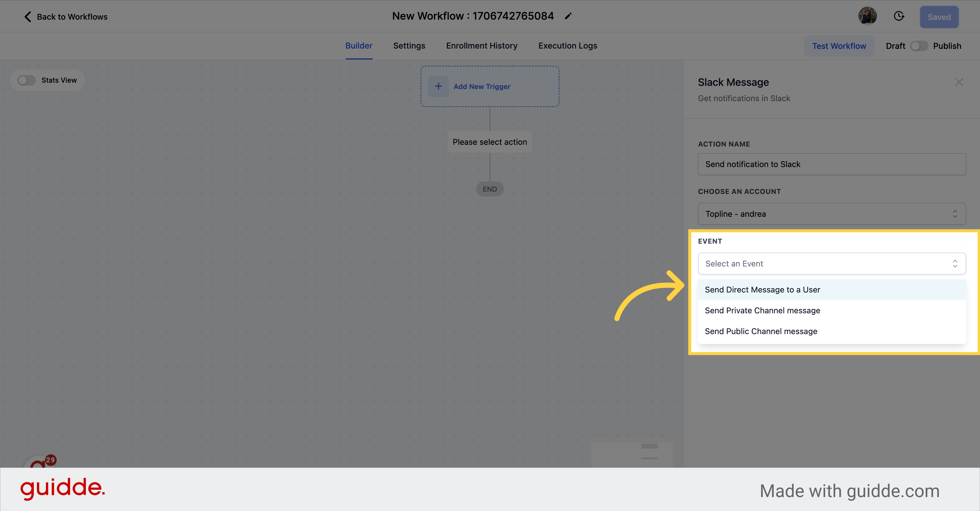Open the chat widget with 29 badge

click(40, 461)
